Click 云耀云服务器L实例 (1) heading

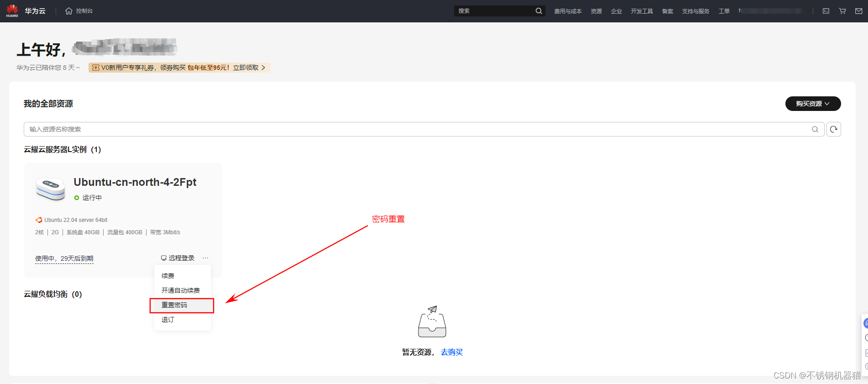pos(63,149)
